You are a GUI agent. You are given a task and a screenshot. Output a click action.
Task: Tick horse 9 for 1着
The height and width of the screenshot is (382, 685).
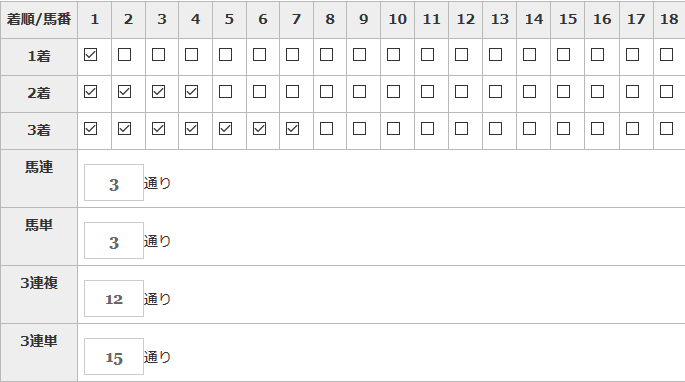tap(360, 55)
